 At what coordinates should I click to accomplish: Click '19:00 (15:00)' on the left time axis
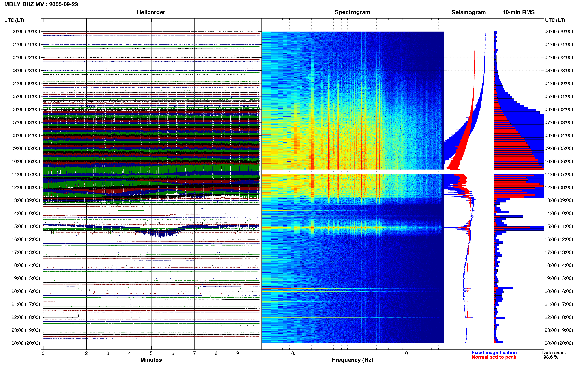(x=26, y=278)
